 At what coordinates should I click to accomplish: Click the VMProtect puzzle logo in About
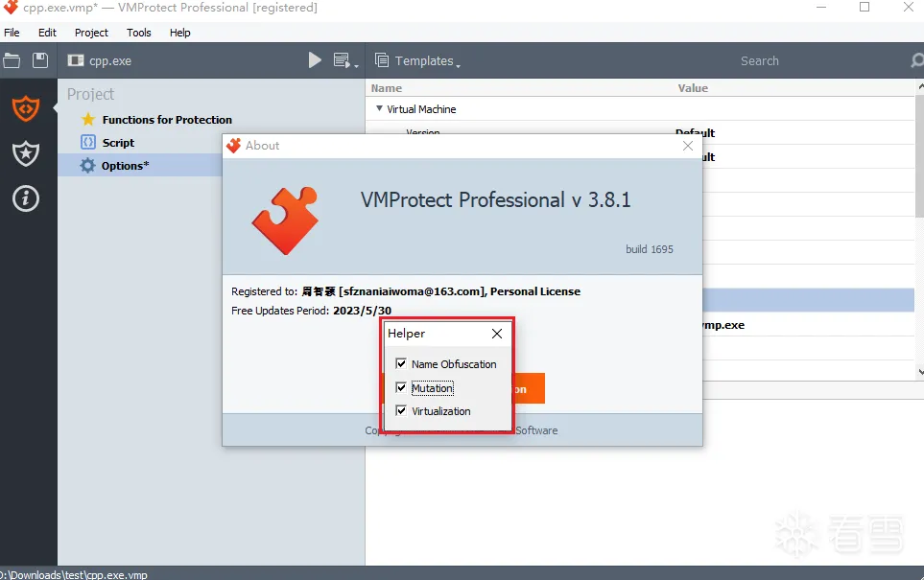tap(285, 220)
